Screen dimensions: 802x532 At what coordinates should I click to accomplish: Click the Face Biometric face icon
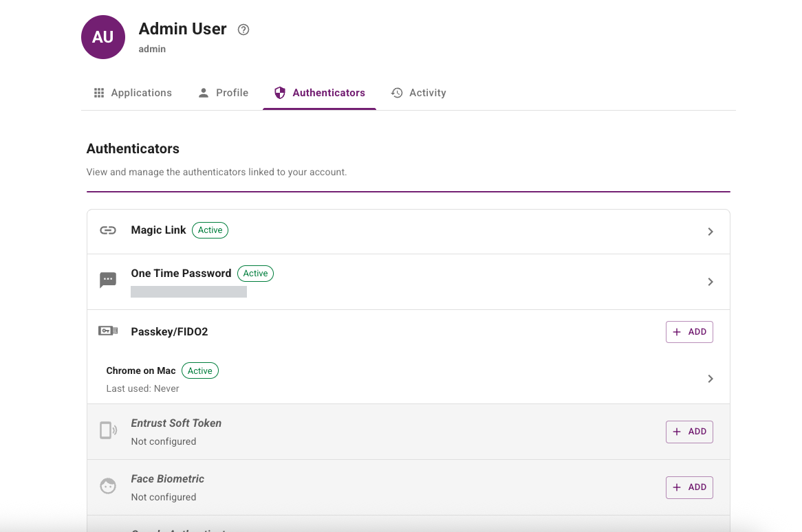coord(108,486)
